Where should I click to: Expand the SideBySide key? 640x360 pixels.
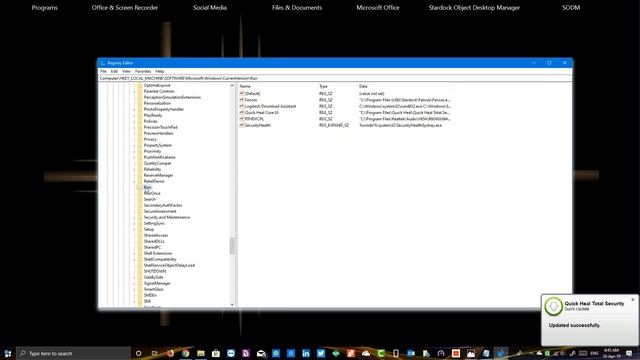[x=134, y=277]
